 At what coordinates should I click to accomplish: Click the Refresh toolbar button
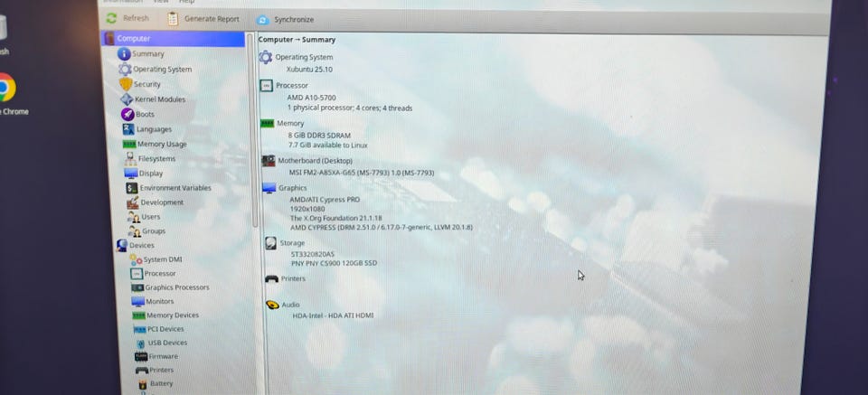click(127, 18)
